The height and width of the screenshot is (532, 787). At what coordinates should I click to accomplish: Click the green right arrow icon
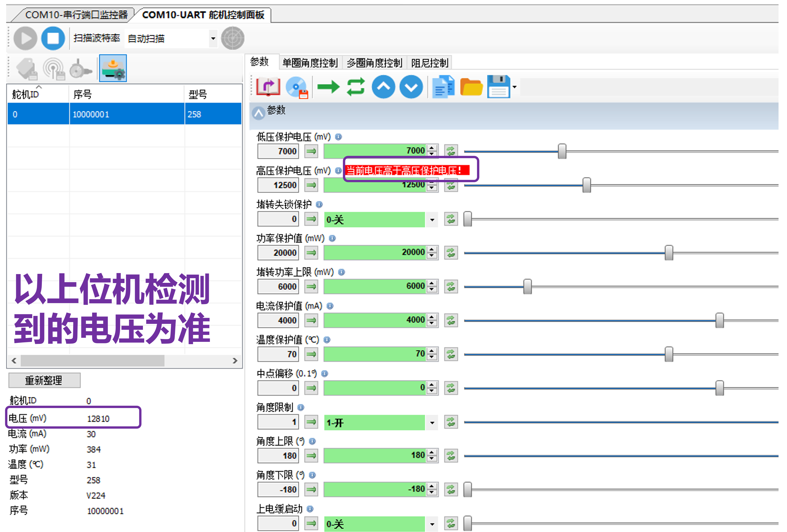pos(328,87)
